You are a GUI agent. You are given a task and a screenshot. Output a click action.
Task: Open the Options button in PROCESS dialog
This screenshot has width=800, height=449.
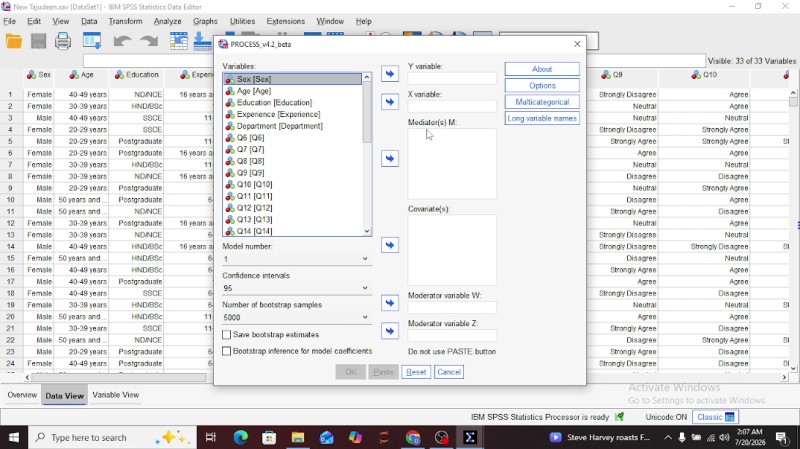[x=542, y=85]
